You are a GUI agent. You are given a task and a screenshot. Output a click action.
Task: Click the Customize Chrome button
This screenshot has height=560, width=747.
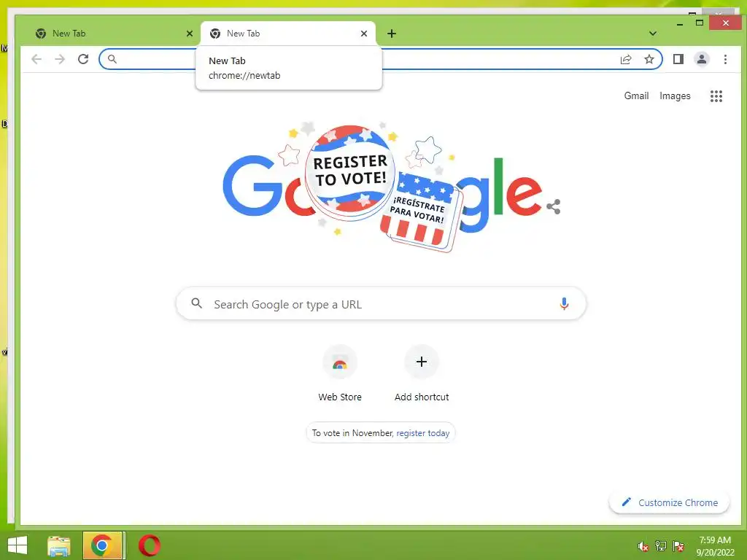(670, 503)
